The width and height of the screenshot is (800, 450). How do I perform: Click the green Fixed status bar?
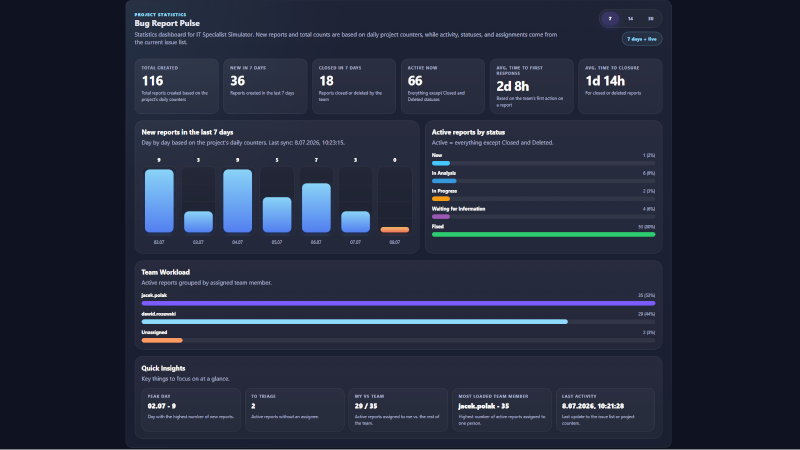point(543,235)
